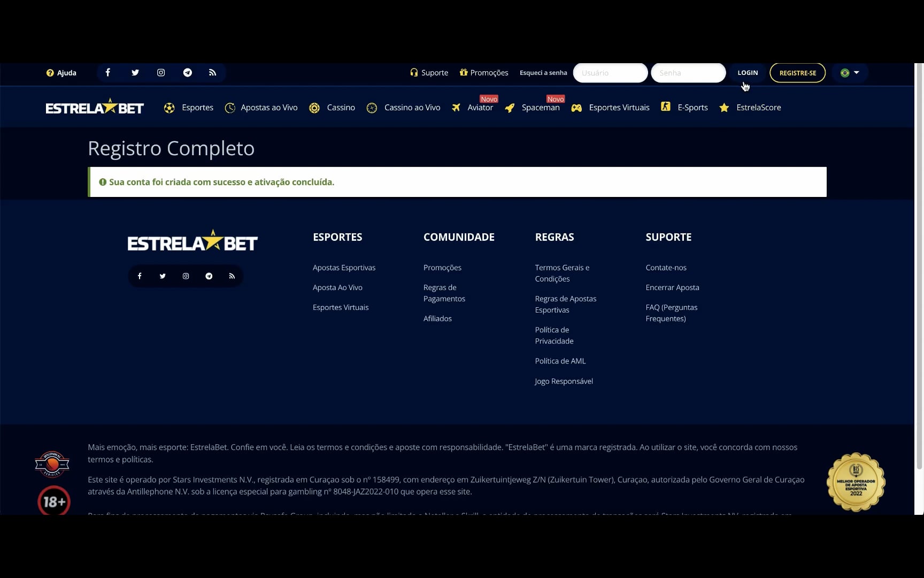Open Esportes Virtuais menu item
The width and height of the screenshot is (924, 578).
click(x=619, y=108)
